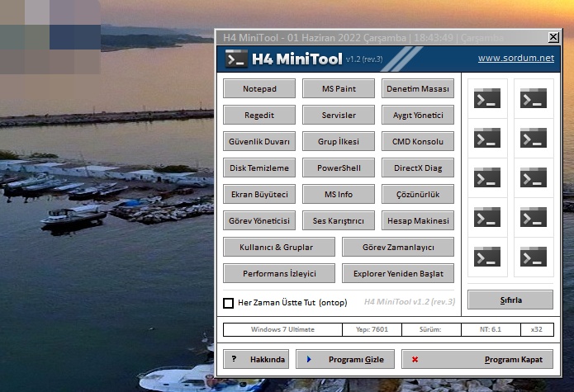Click the second-row left terminal shortcut slot

click(x=487, y=138)
